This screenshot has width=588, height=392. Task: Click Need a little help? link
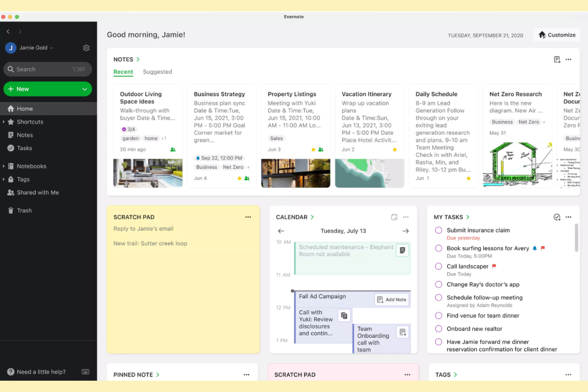coord(41,372)
